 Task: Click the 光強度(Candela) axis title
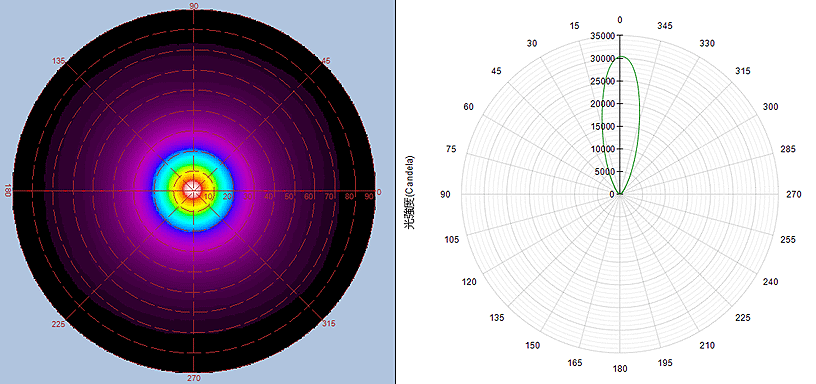(410, 193)
